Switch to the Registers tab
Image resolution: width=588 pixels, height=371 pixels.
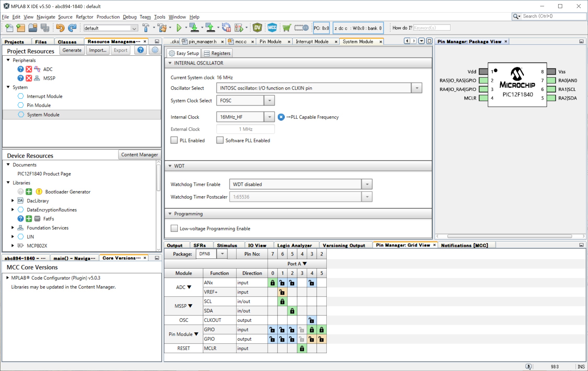click(x=218, y=53)
